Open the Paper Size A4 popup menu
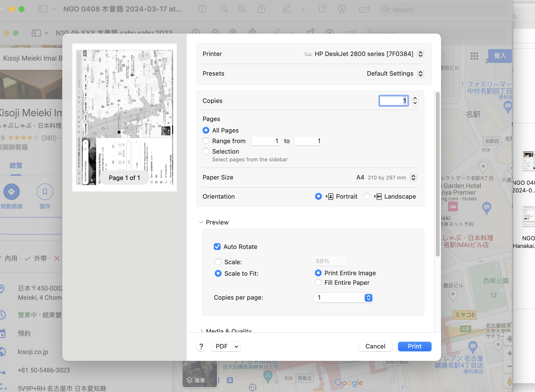Viewport: 535px width, 392px height. [413, 178]
